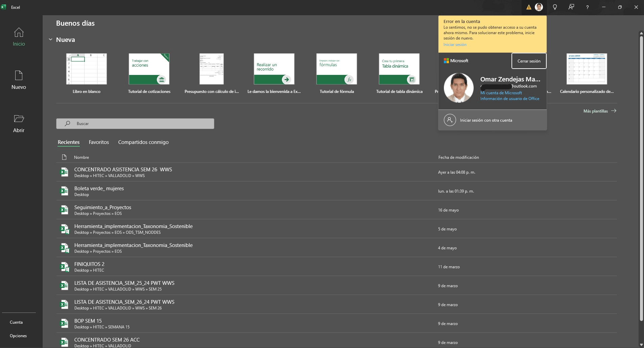Click the file icon for CONCENTRADO SEM 26 ACC
This screenshot has width=644, height=348.
click(64, 342)
